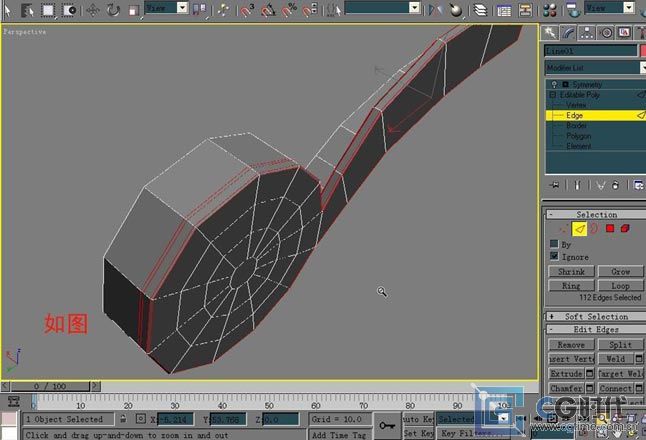Open the Material Editor

550,10
